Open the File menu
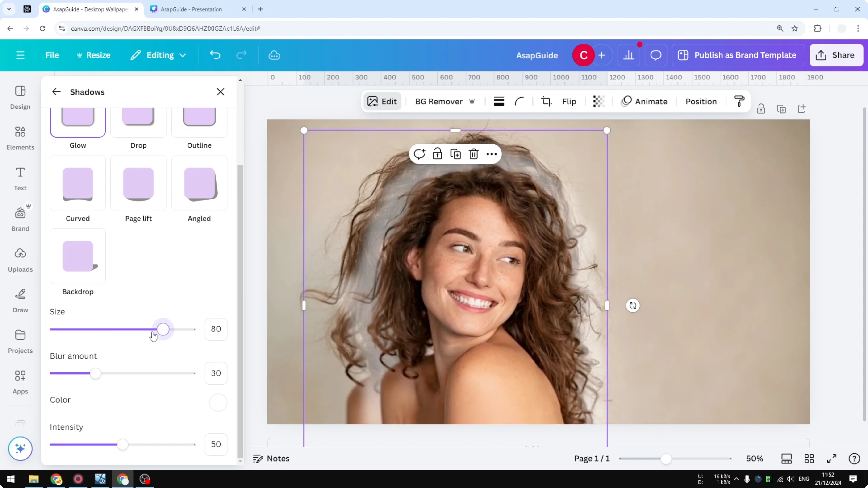868x488 pixels. coord(52,55)
